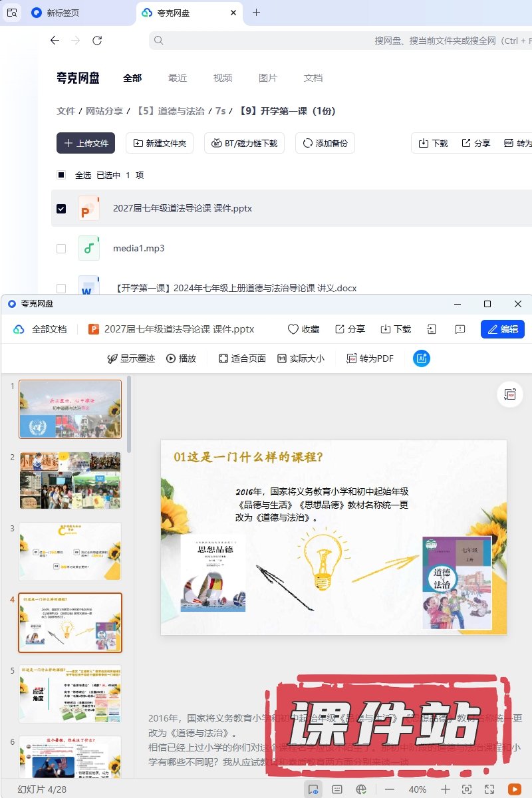Open a new browser tab with plus

pos(257,13)
